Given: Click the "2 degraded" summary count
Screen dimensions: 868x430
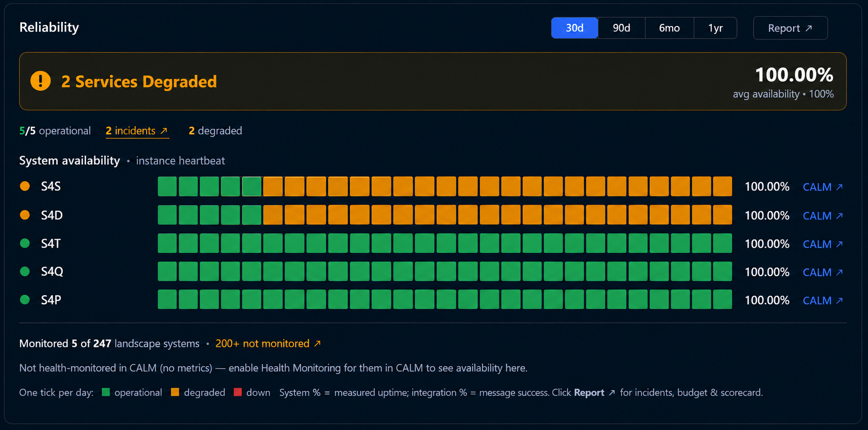Looking at the screenshot, I should click(215, 131).
